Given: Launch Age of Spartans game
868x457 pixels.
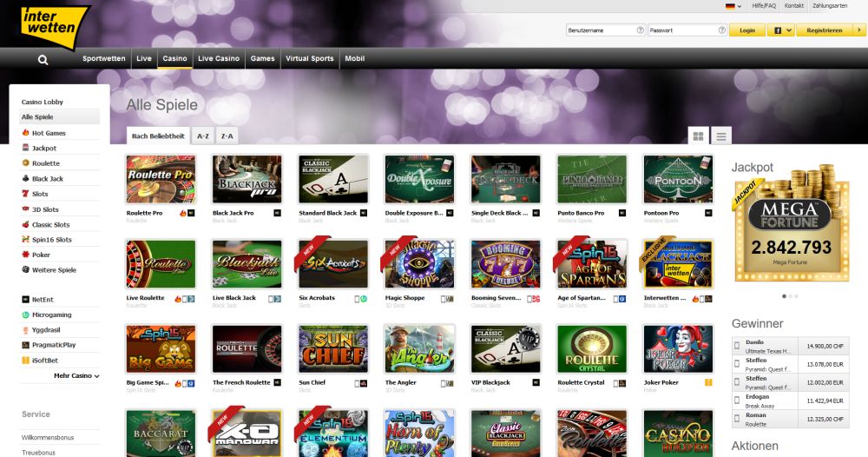Looking at the screenshot, I should tap(592, 264).
